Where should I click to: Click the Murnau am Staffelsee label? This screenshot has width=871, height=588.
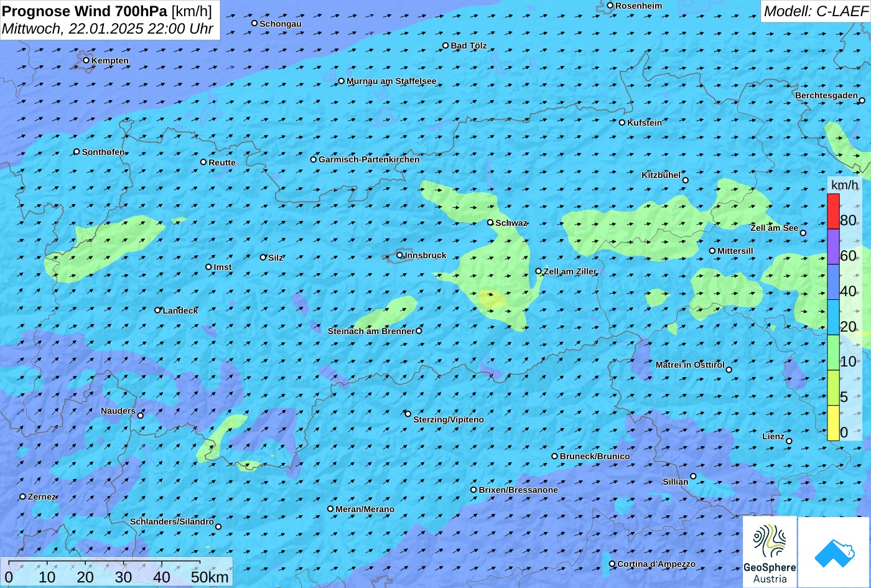tap(391, 81)
